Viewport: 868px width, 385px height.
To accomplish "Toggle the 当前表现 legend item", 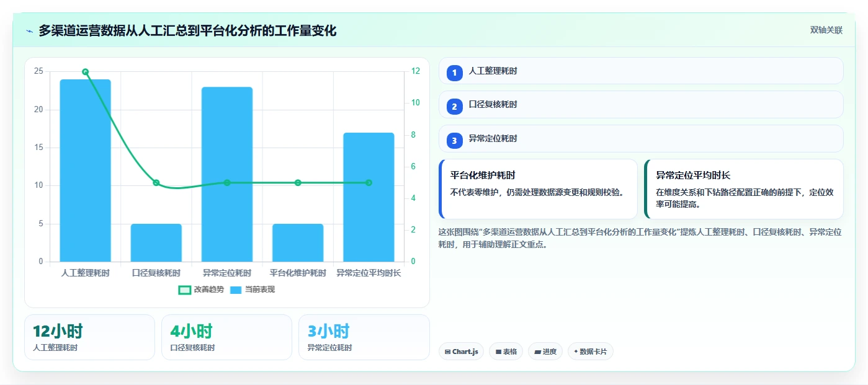I will coord(252,290).
